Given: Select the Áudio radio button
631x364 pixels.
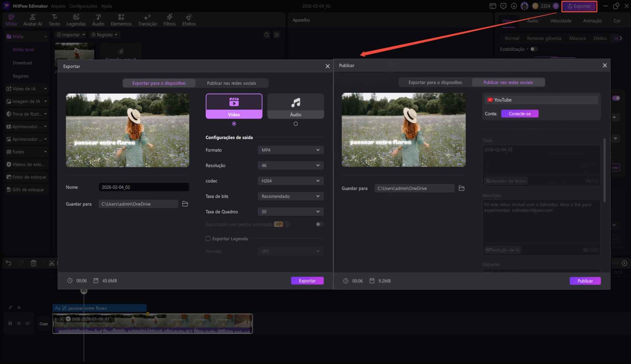Looking at the screenshot, I should pyautogui.click(x=295, y=124).
